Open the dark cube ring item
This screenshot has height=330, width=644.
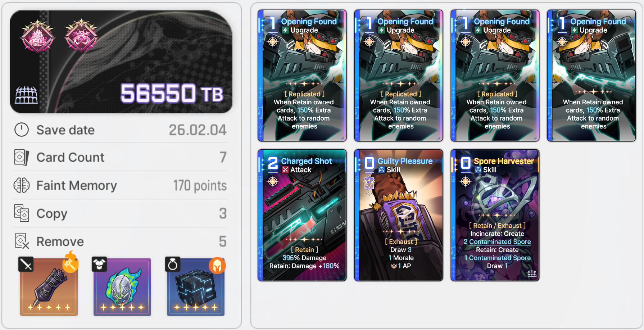pos(196,287)
